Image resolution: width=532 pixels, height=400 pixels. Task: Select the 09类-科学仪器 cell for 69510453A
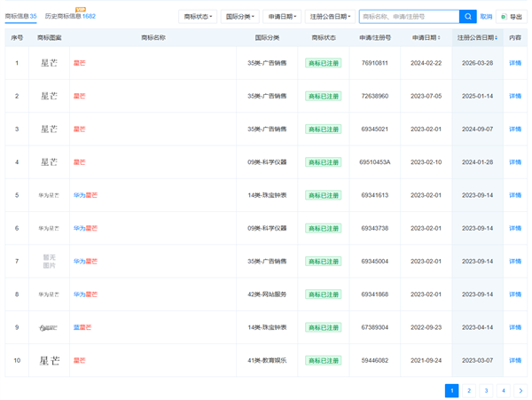pyautogui.click(x=267, y=162)
